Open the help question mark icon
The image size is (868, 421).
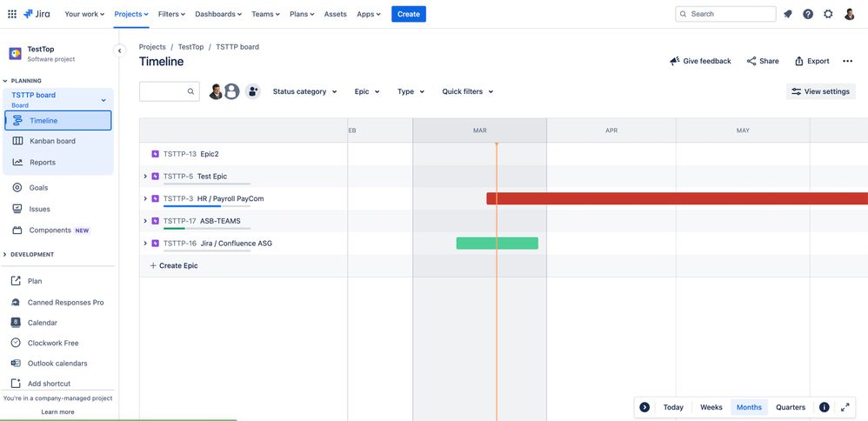pyautogui.click(x=808, y=15)
